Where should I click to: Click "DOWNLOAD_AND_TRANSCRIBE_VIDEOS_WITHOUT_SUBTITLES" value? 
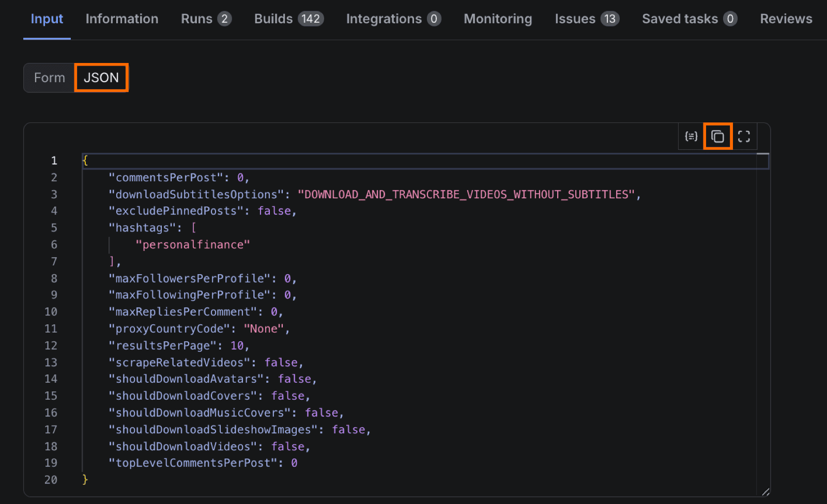click(x=466, y=195)
